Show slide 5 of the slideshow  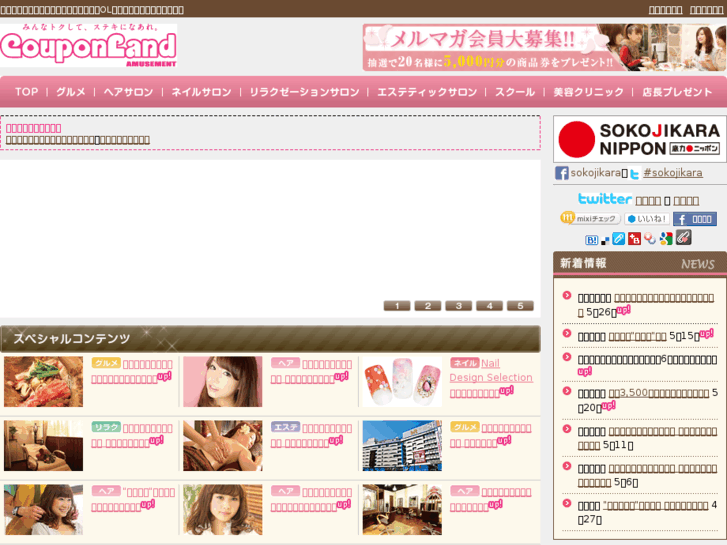click(520, 306)
